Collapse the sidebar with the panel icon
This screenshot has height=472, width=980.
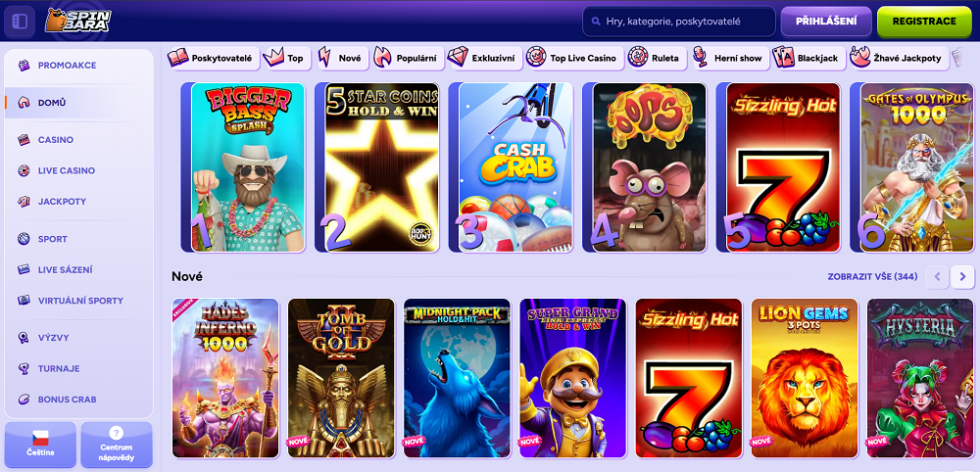click(x=20, y=22)
